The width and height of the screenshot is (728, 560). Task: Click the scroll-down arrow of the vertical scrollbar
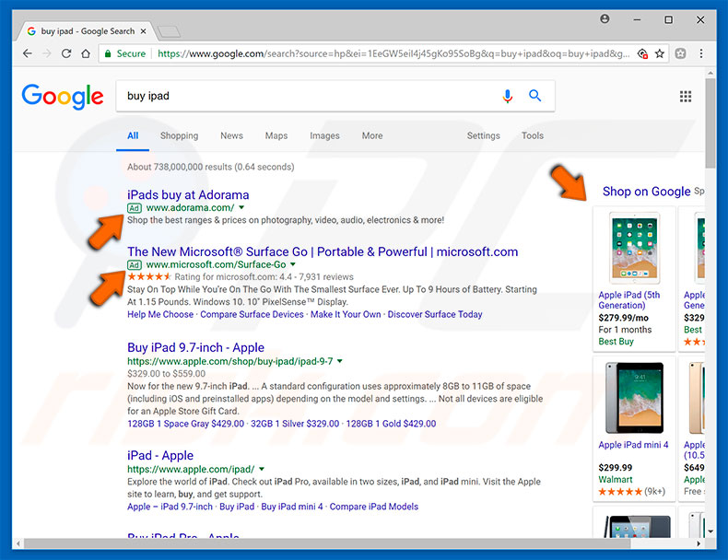(x=710, y=531)
